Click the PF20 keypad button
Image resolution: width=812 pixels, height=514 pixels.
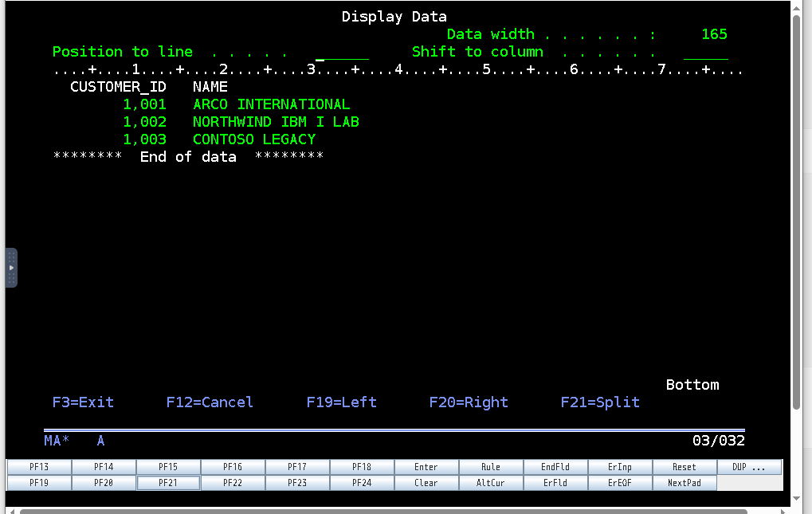point(104,483)
